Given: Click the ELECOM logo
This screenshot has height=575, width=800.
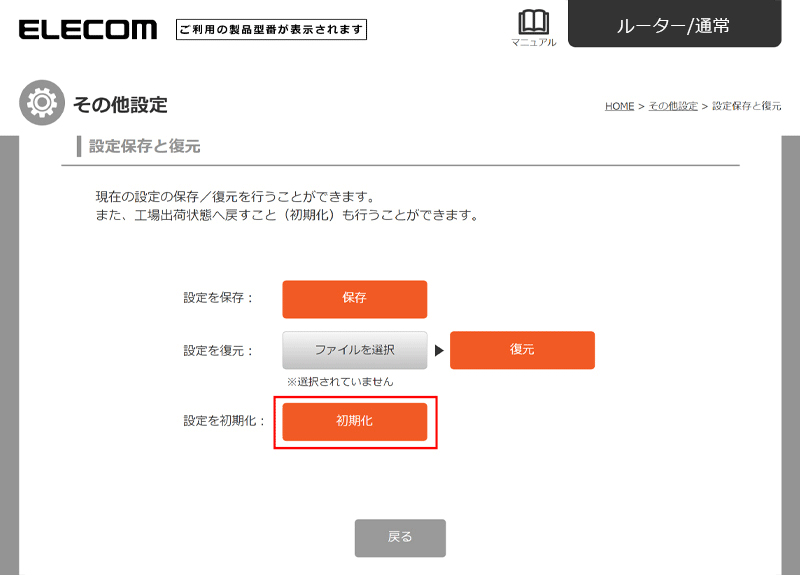Looking at the screenshot, I should (x=88, y=29).
